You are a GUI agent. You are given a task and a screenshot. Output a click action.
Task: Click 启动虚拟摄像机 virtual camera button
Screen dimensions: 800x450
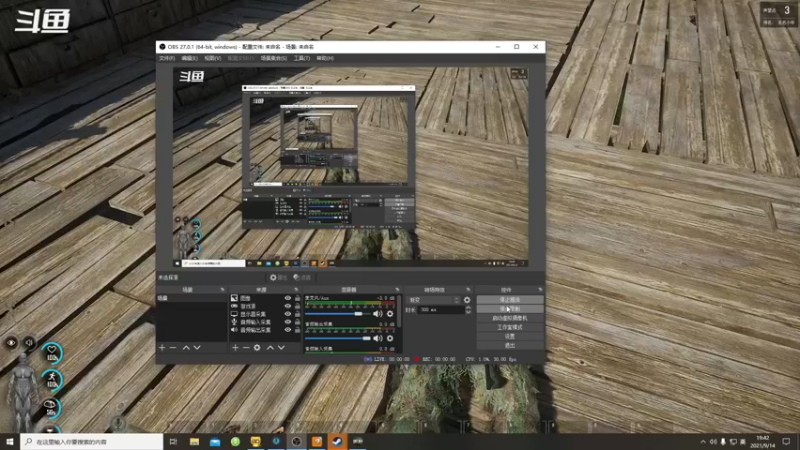point(510,318)
